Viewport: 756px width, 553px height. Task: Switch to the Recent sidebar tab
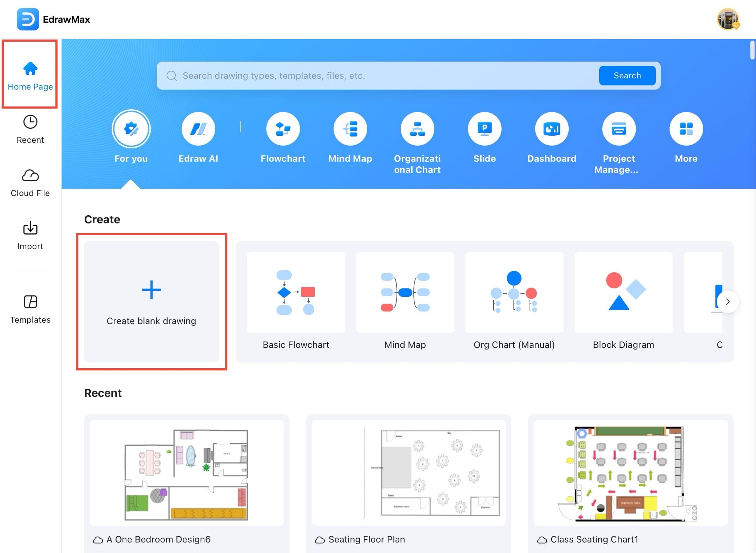point(30,129)
